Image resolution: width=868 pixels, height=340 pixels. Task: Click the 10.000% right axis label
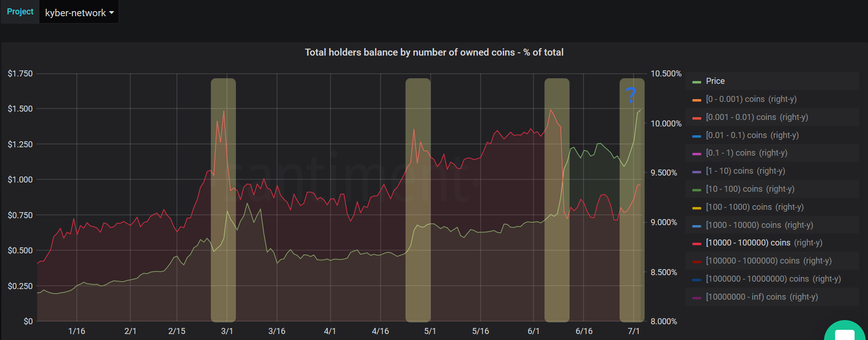[x=666, y=124]
